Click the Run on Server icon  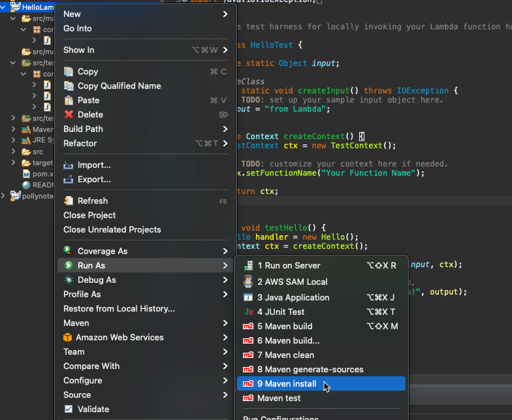coord(248,265)
